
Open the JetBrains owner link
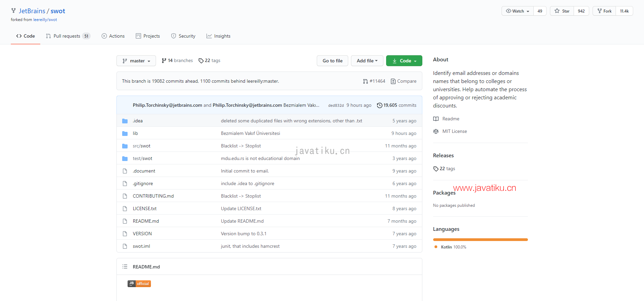(x=32, y=11)
